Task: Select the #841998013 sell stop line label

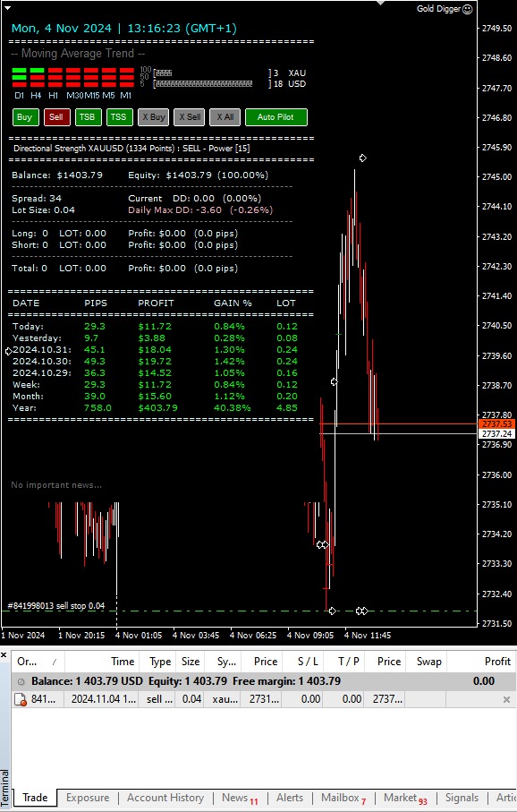Action: pyautogui.click(x=55, y=606)
